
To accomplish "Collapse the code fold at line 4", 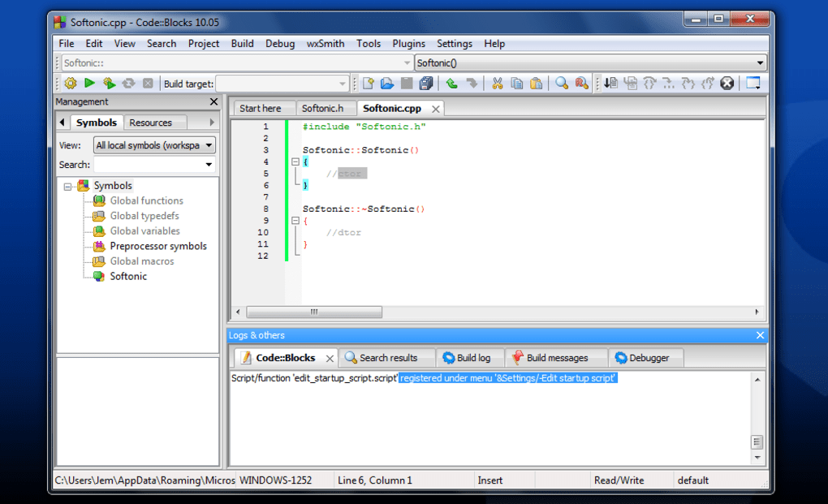I will pos(295,162).
